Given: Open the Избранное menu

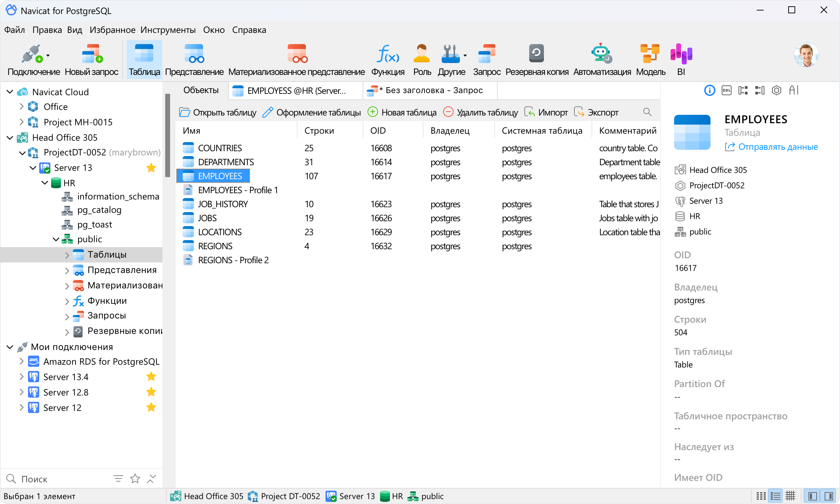Looking at the screenshot, I should (x=112, y=30).
